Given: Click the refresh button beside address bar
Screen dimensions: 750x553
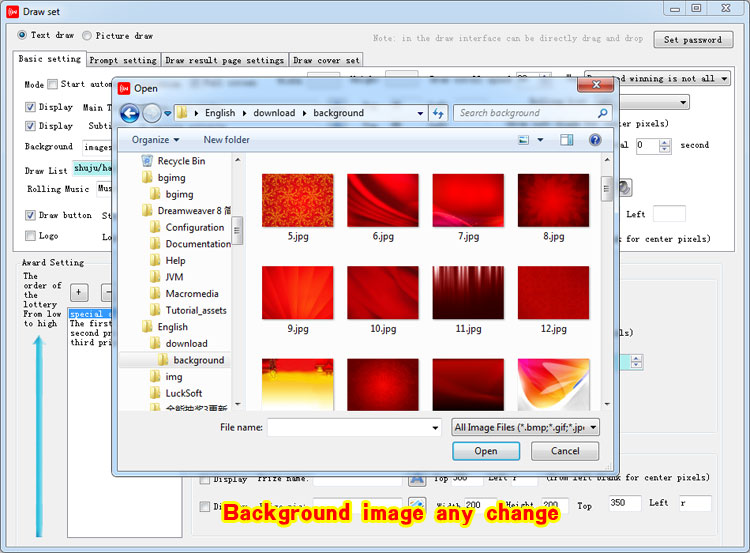Looking at the screenshot, I should coord(438,113).
